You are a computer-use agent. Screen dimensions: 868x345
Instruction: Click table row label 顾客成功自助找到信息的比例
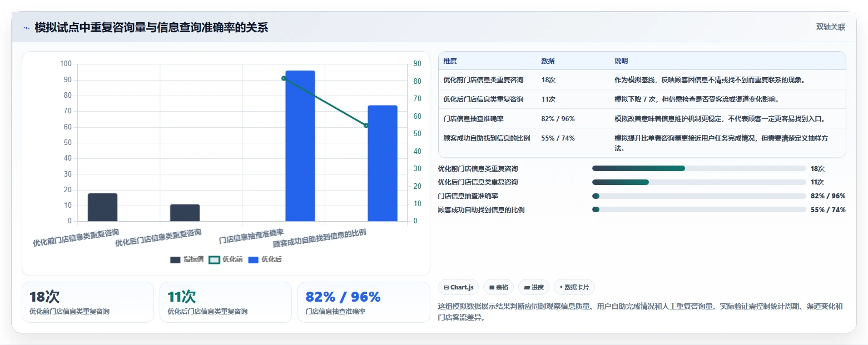coord(487,138)
